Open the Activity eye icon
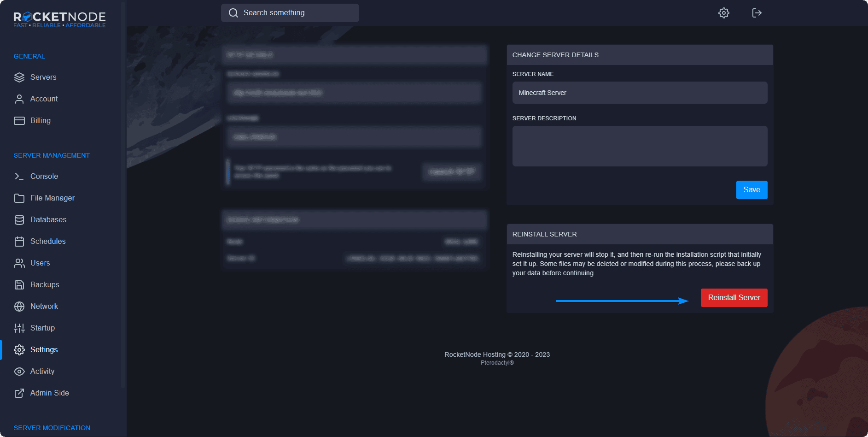Image resolution: width=868 pixels, height=437 pixels. coord(19,372)
